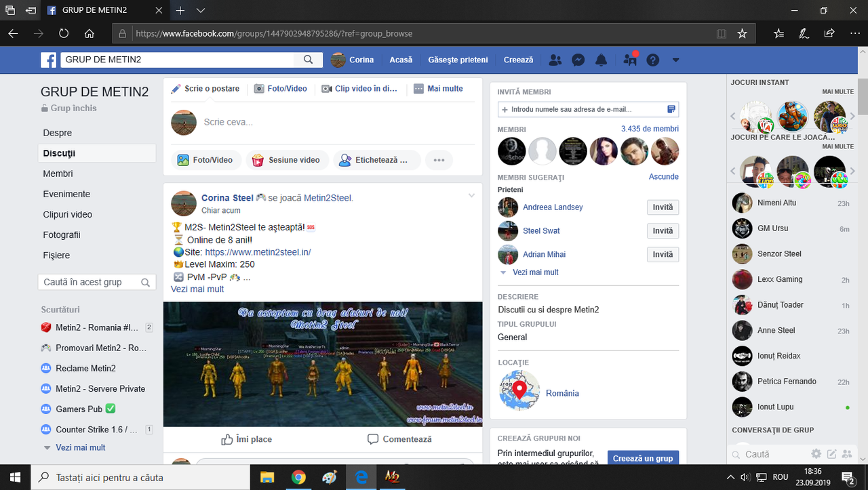Click the România map thumbnail
The image size is (868, 490).
pyautogui.click(x=519, y=390)
